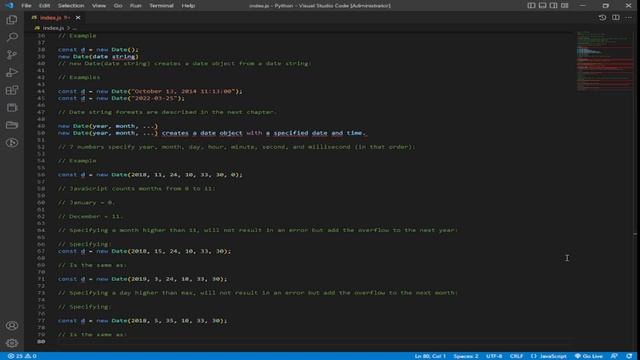Click code line Date(2019, 3, 24, 10, 33, 30)
Screen dimensions: 640x360
[x=142, y=279]
